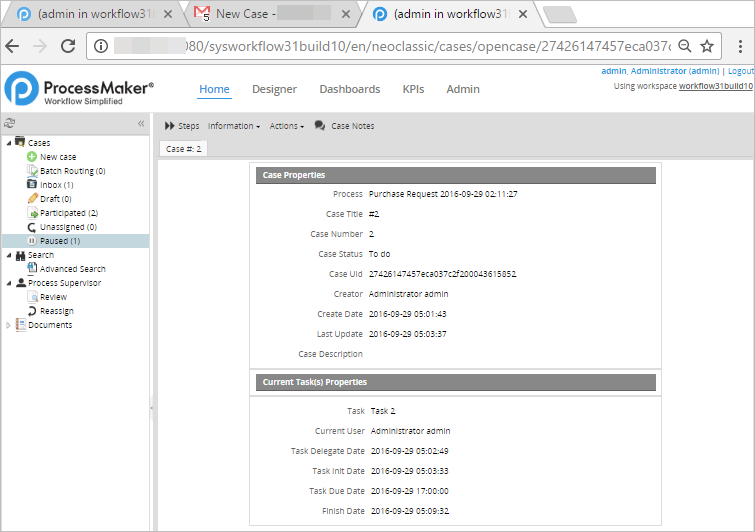Click the Unassigned cases icon
Screen dimensions: 755x532
(32, 227)
